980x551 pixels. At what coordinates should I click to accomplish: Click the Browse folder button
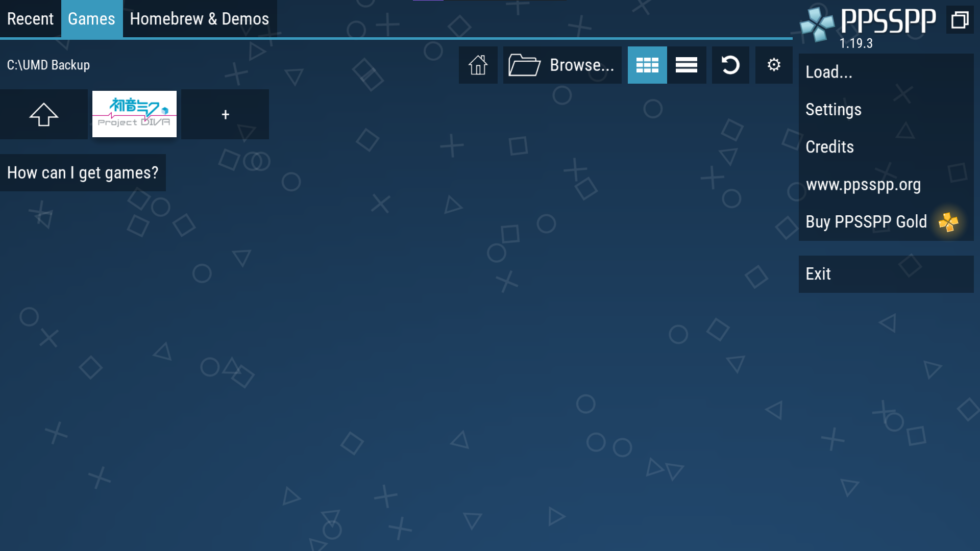[562, 65]
